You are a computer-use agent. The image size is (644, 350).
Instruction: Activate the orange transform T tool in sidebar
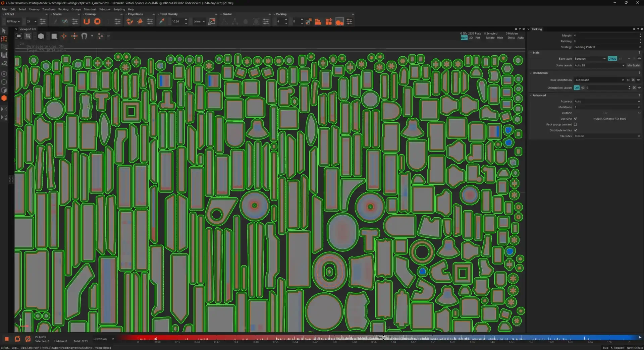pyautogui.click(x=4, y=39)
